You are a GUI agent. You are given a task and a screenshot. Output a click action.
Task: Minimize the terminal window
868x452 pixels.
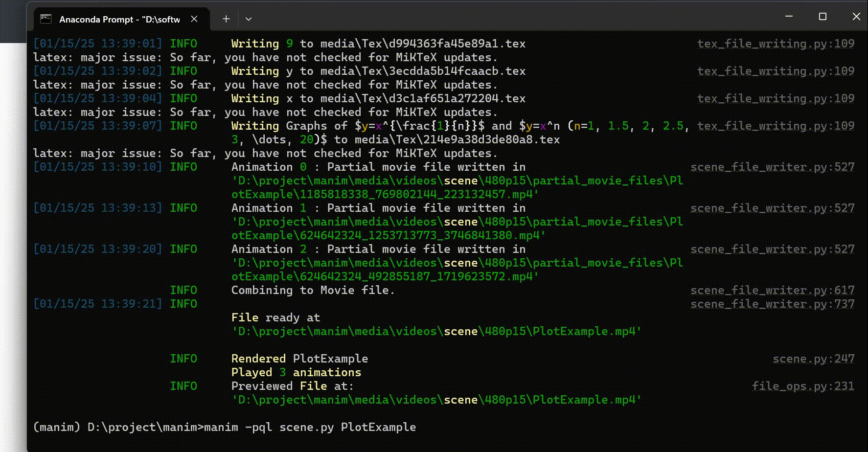pos(789,17)
